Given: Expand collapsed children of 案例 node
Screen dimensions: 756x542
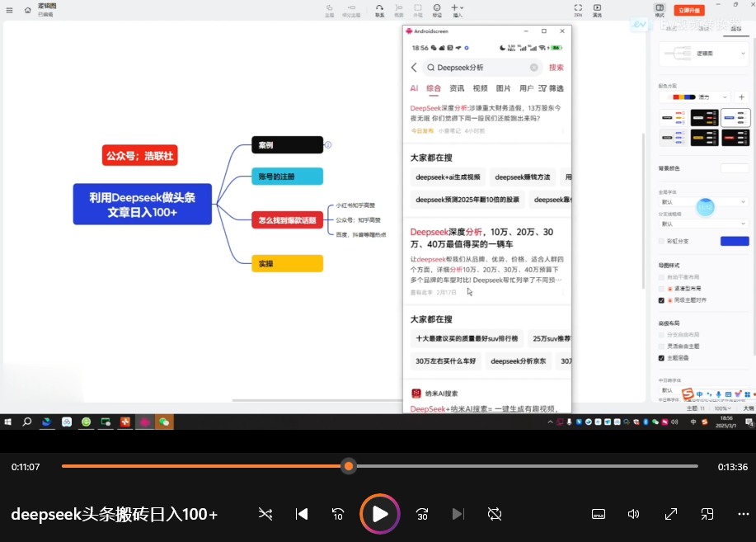Looking at the screenshot, I should 328,145.
